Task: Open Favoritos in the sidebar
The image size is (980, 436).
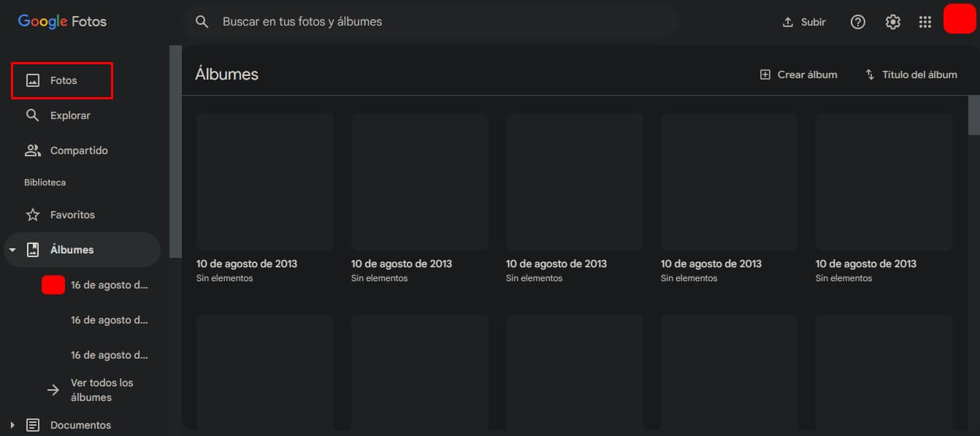Action: coord(82,215)
